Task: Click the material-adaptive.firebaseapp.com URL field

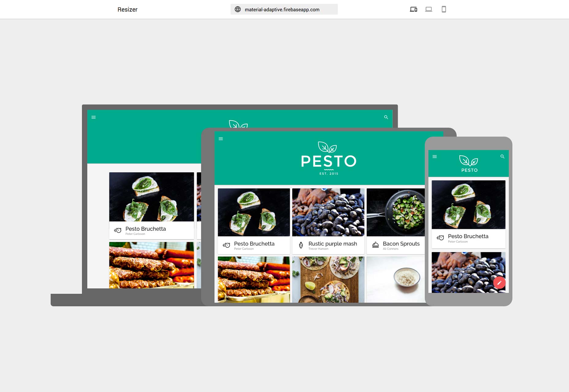Action: [284, 9]
